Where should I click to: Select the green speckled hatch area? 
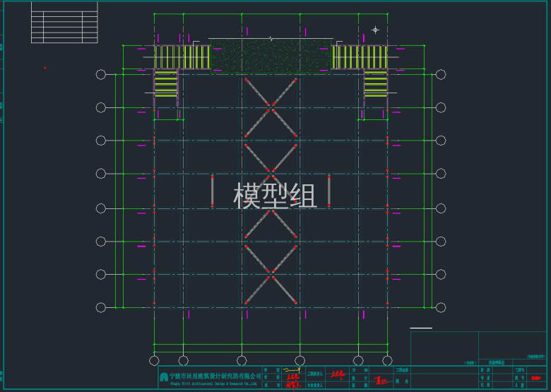[x=271, y=56]
